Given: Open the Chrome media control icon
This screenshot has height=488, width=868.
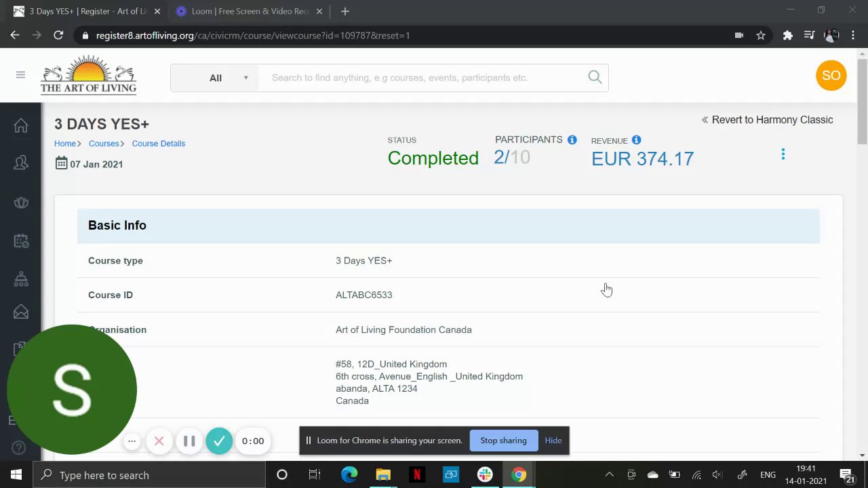Looking at the screenshot, I should pos(809,35).
